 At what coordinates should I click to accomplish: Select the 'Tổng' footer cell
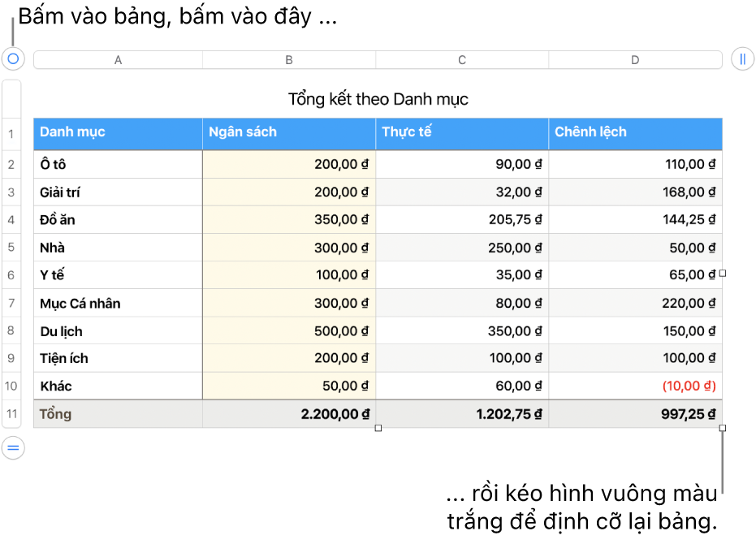pyautogui.click(x=118, y=414)
